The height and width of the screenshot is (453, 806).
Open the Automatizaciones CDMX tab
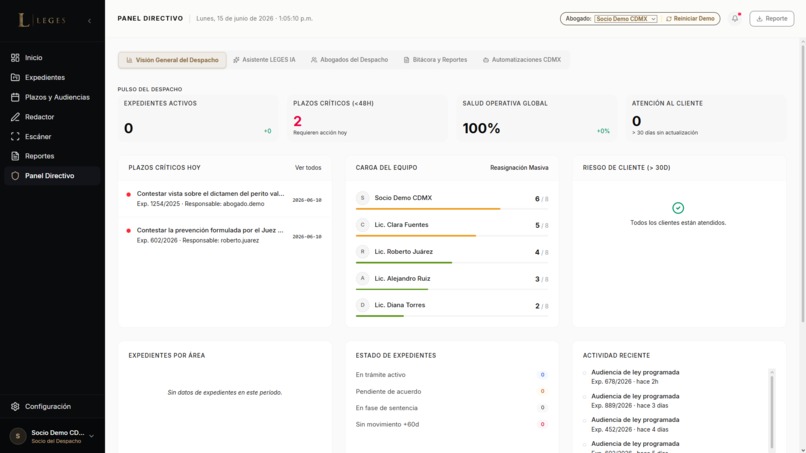tap(522, 60)
